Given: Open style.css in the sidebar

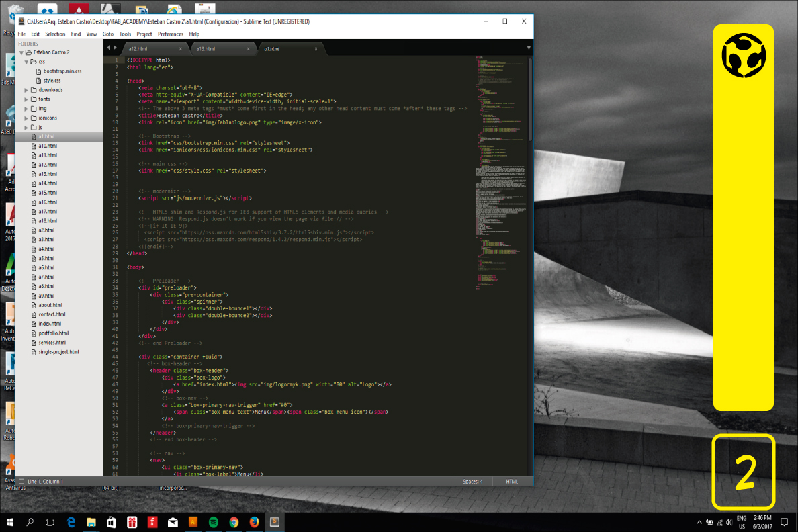Looking at the screenshot, I should tap(52, 81).
